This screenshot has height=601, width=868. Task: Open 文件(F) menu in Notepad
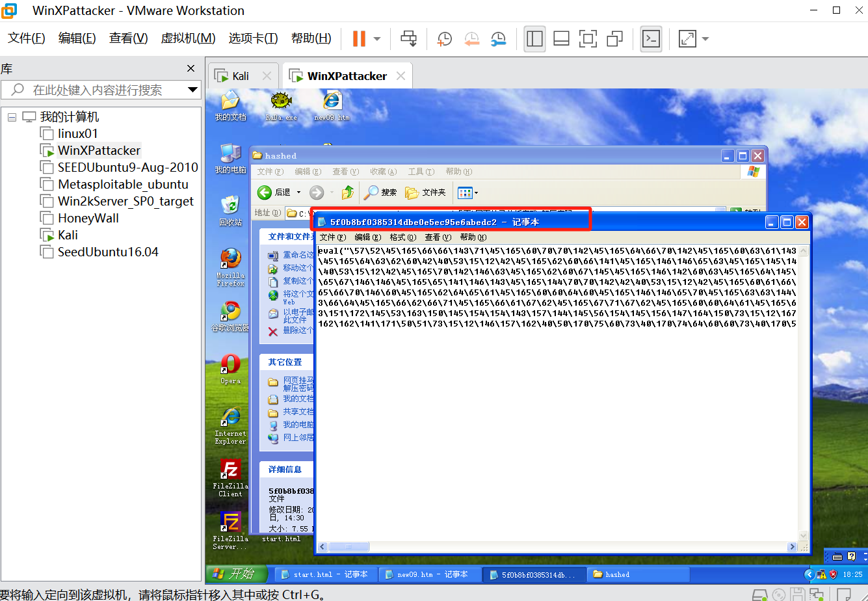[x=333, y=237]
